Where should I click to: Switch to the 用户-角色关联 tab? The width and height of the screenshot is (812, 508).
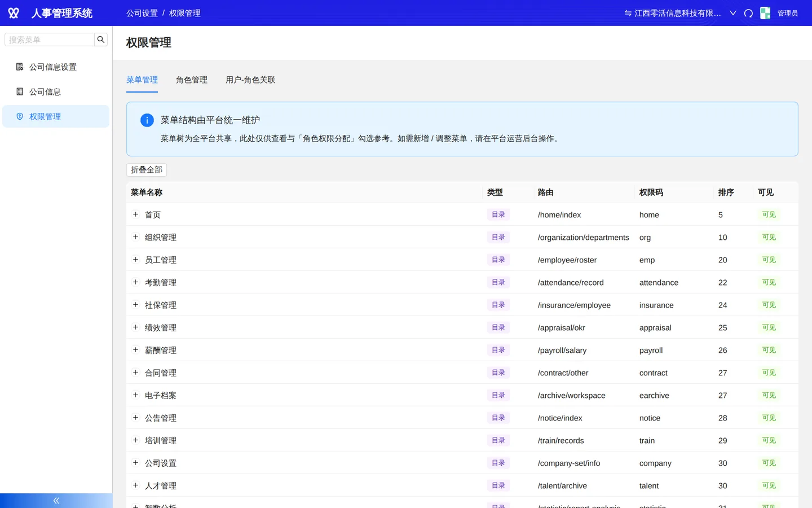pyautogui.click(x=250, y=80)
